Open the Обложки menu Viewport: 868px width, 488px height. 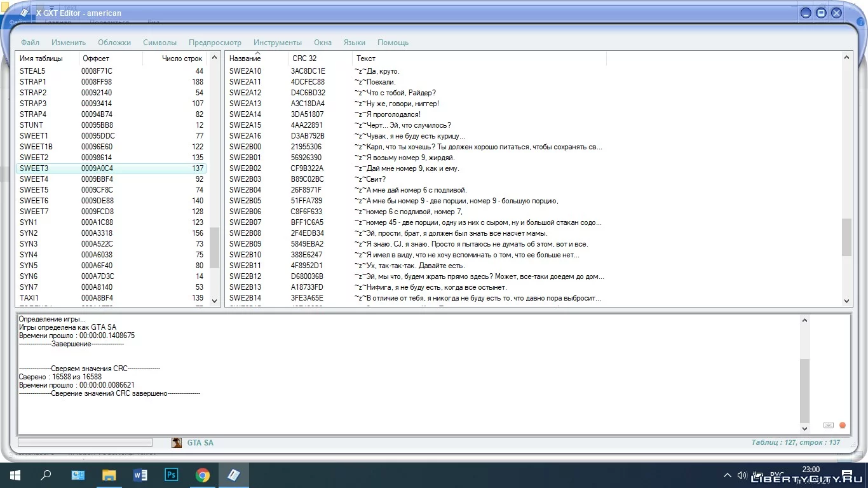point(114,43)
